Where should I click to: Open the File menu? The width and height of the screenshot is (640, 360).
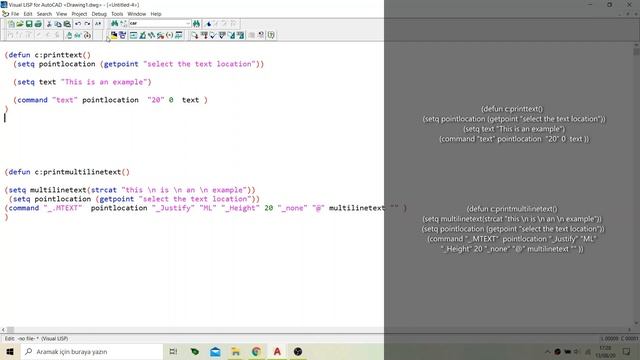15,14
